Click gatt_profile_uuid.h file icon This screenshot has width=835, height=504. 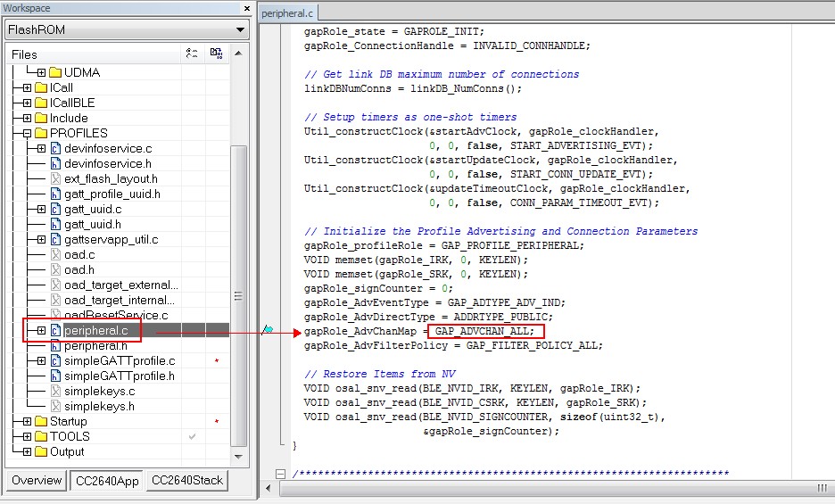(x=55, y=194)
